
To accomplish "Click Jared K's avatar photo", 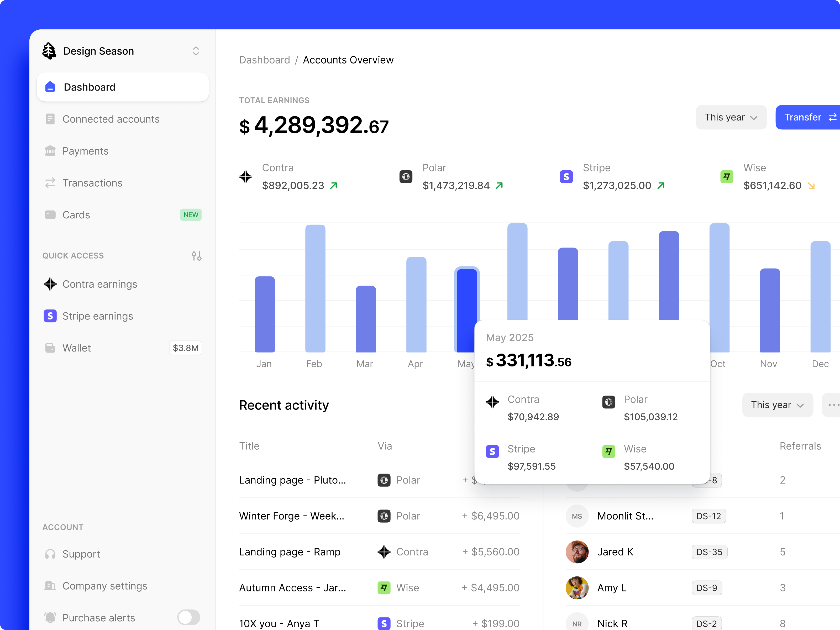I will coord(577,552).
